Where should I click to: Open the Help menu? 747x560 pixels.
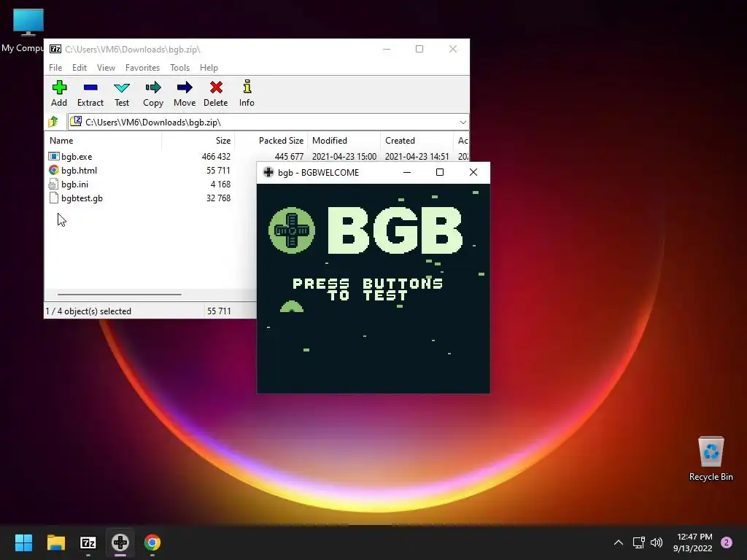pyautogui.click(x=209, y=68)
